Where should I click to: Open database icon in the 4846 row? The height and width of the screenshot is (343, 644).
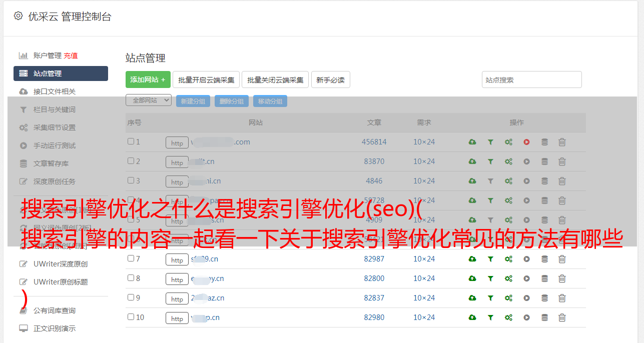point(544,181)
